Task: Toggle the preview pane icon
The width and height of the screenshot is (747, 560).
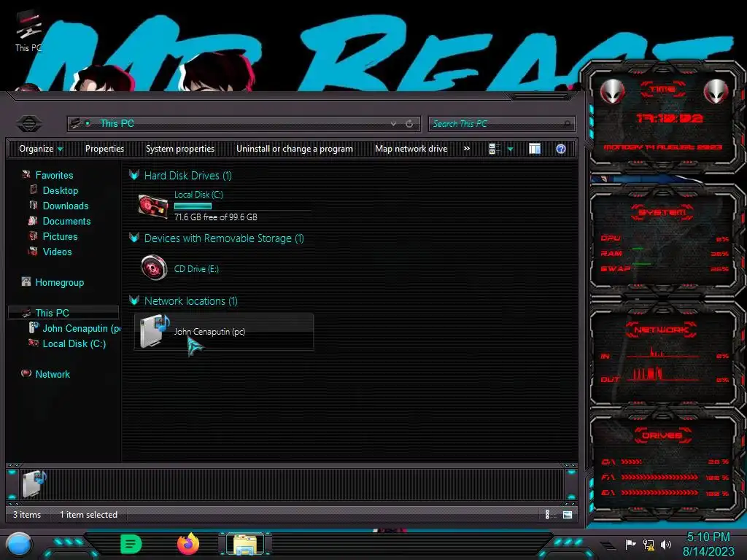Action: [x=535, y=149]
